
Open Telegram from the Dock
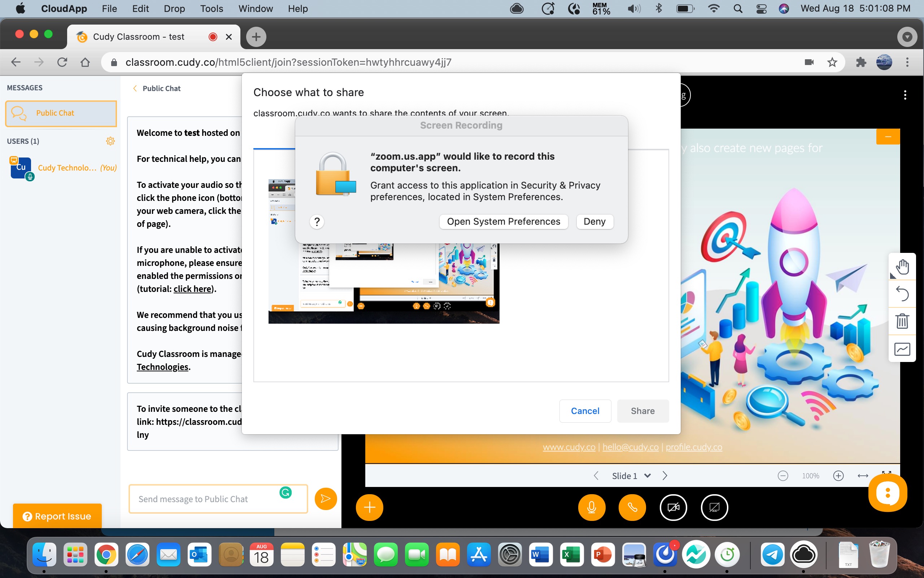773,555
